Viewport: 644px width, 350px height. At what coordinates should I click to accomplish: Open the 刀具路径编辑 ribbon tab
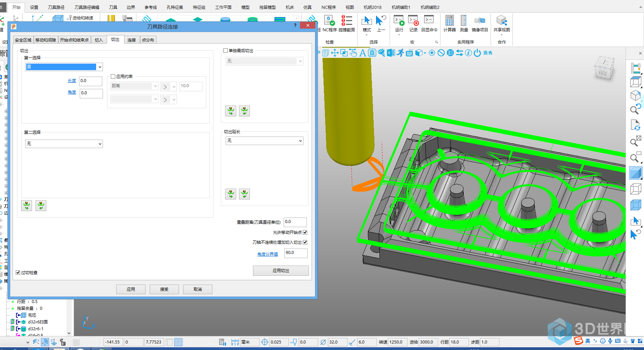tap(87, 7)
